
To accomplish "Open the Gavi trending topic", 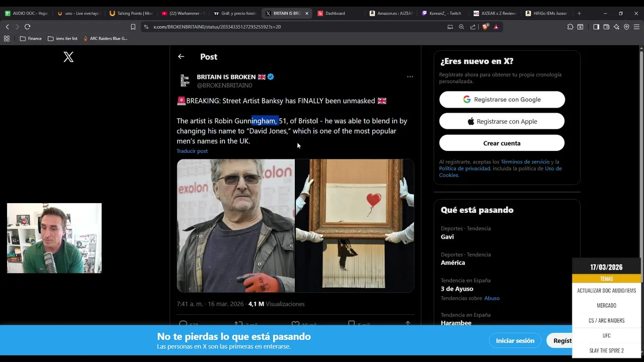I will point(447,237).
